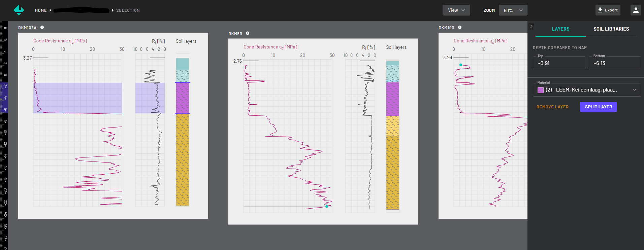Click the info icon next to DKM103
The width and height of the screenshot is (644, 250).
(460, 27)
